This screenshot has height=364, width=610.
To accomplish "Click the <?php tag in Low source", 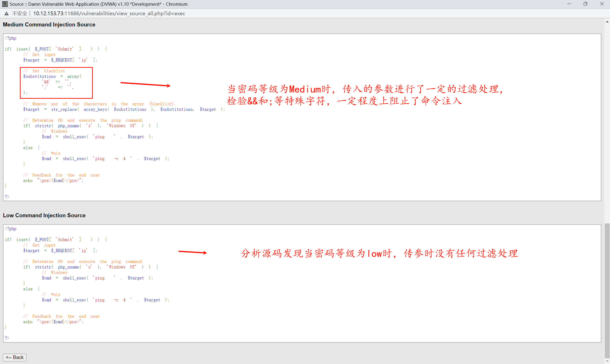I will tap(10, 229).
